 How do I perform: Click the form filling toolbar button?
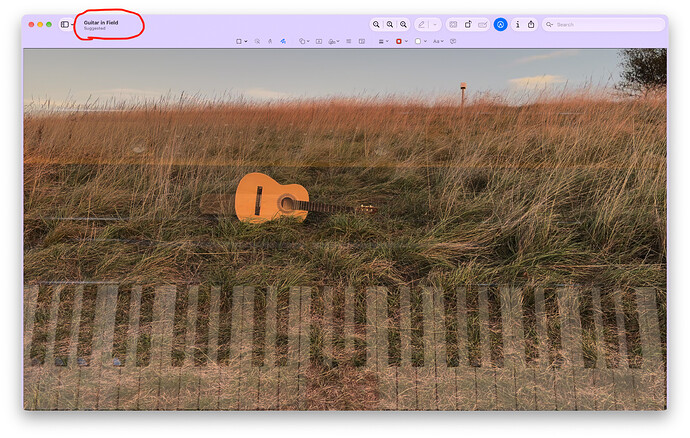point(482,25)
